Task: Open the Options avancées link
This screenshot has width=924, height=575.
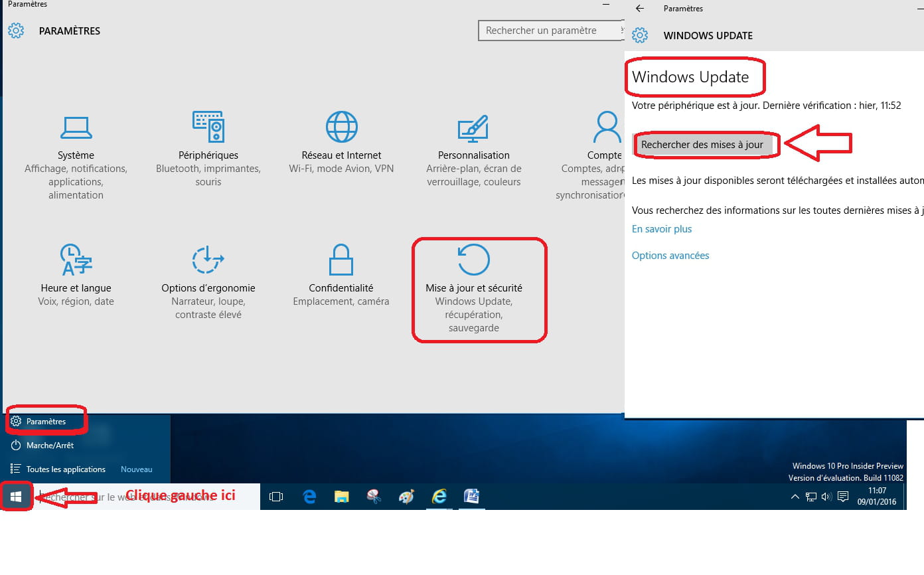Action: 670,256
